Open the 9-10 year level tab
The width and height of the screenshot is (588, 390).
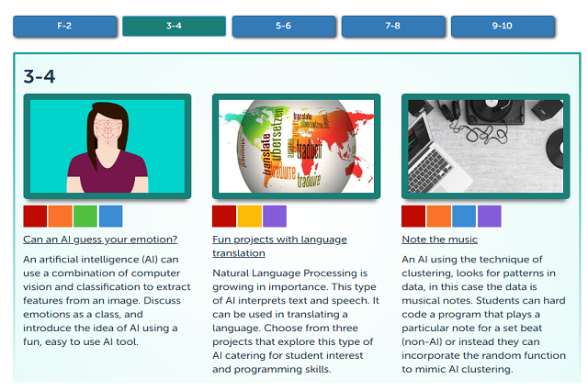pos(503,26)
